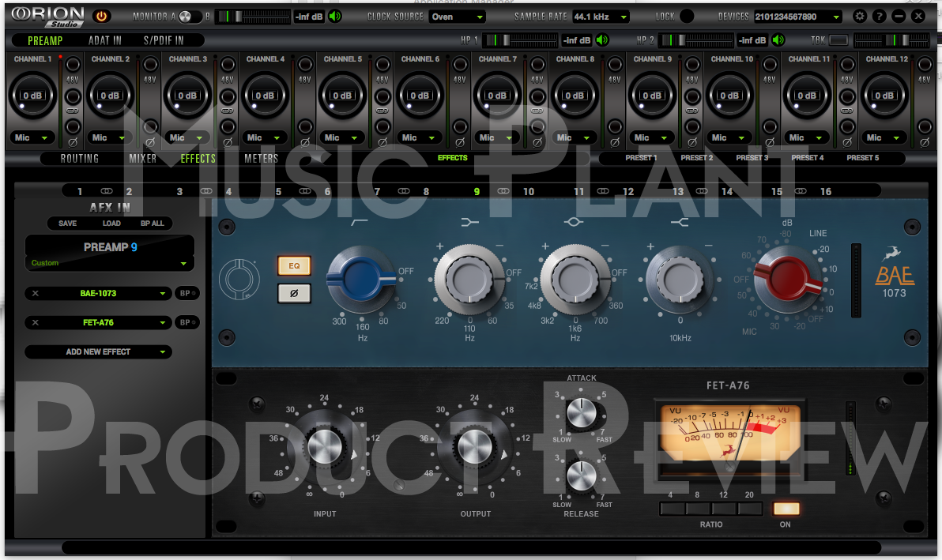Click the red gain knob on the BAE 1073
942x560 pixels.
(788, 278)
